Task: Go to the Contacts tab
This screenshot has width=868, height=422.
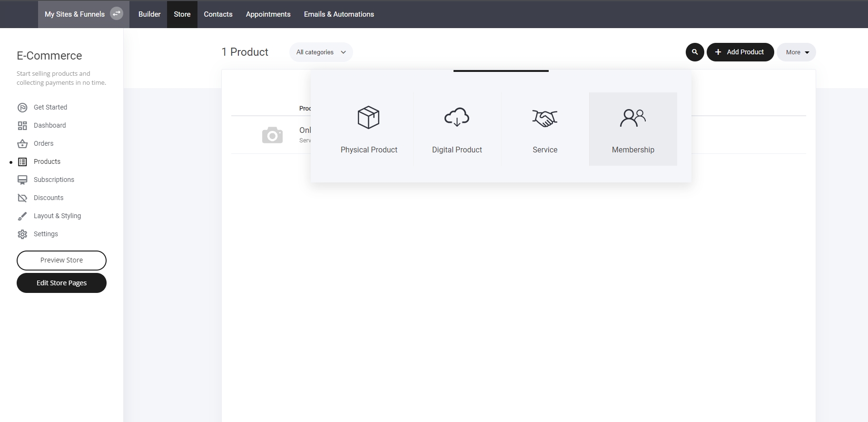Action: point(218,14)
